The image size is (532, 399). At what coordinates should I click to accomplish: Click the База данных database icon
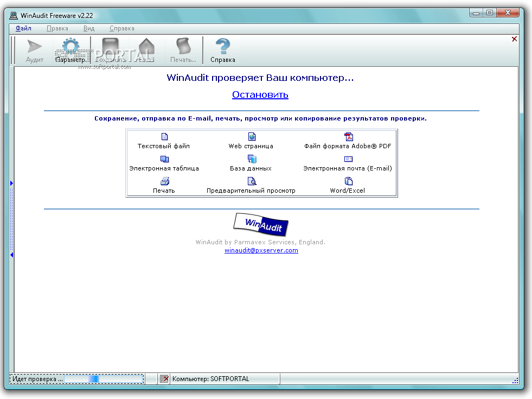(x=252, y=159)
